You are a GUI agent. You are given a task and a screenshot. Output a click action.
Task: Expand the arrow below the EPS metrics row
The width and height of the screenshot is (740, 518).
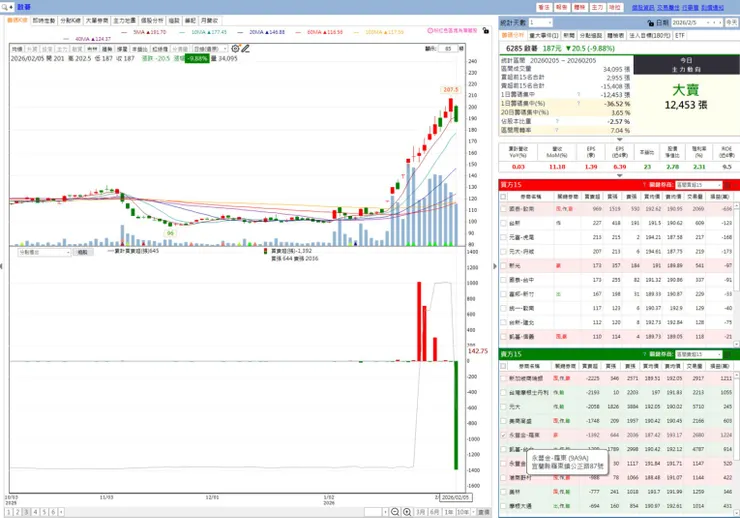pos(620,175)
